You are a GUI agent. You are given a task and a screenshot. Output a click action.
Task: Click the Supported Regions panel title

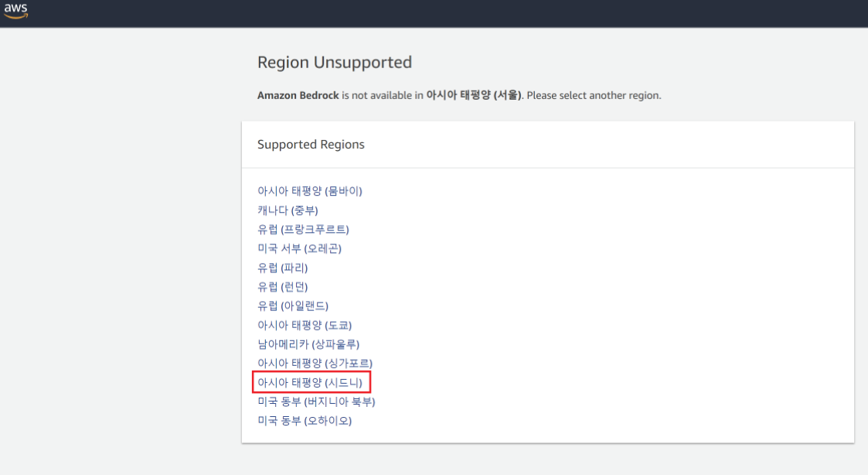311,145
